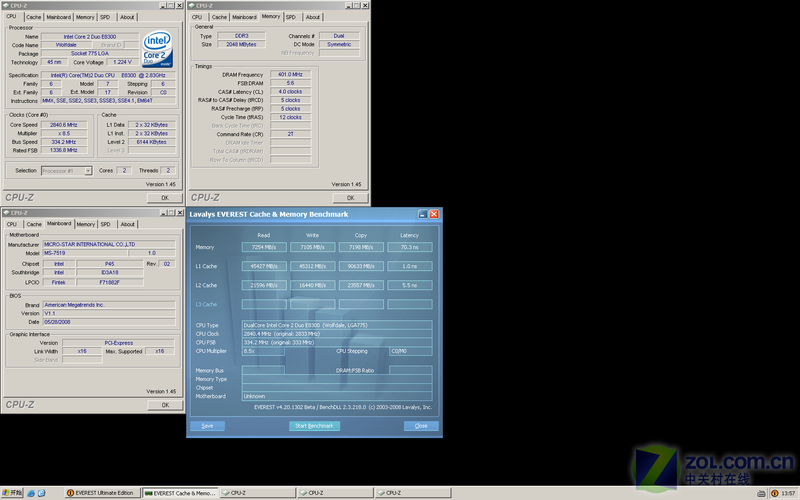
Task: Click the Close button in EVEREST benchmark
Action: (421, 426)
